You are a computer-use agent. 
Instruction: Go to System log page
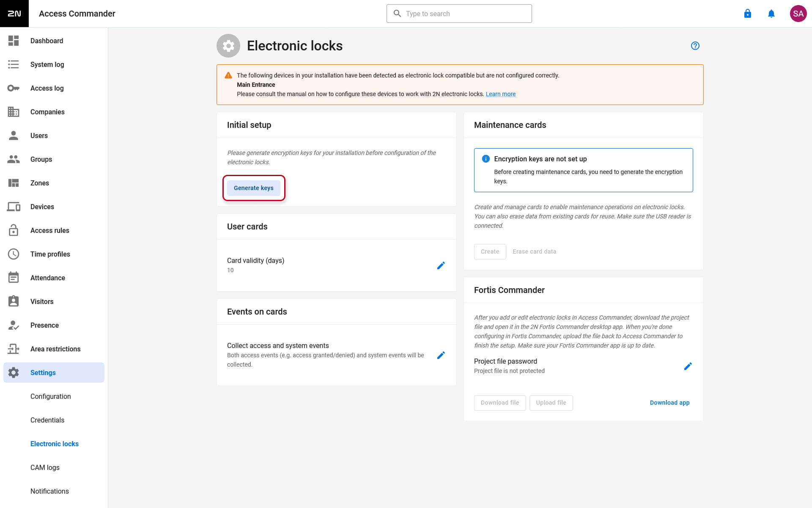click(x=54, y=64)
